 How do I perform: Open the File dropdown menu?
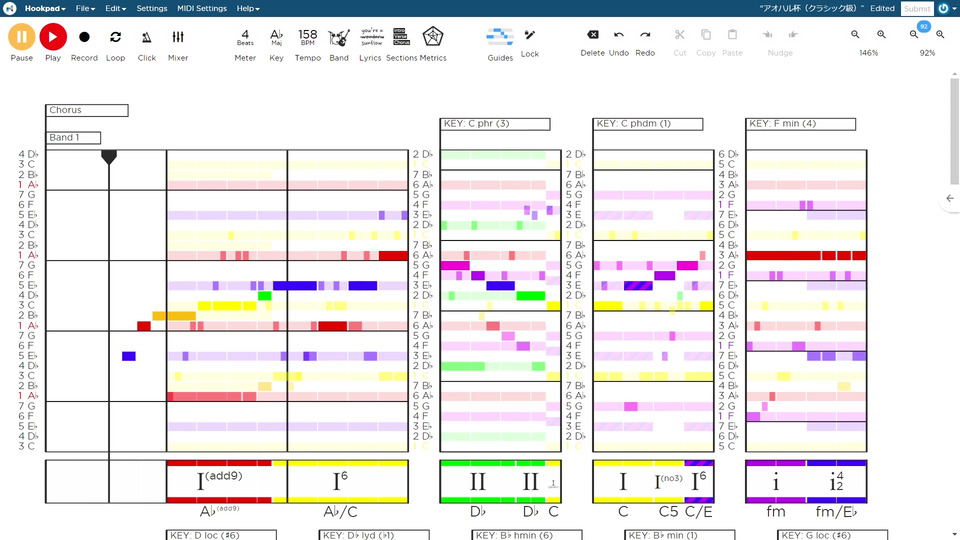pyautogui.click(x=85, y=9)
